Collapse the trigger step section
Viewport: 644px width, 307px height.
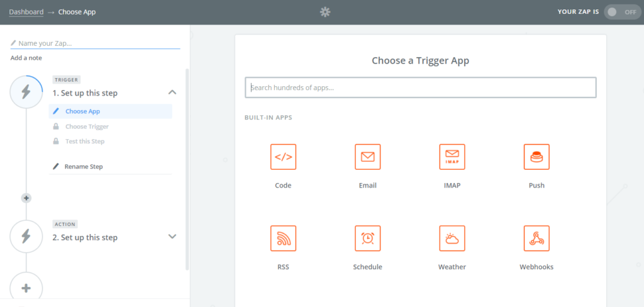click(x=172, y=92)
